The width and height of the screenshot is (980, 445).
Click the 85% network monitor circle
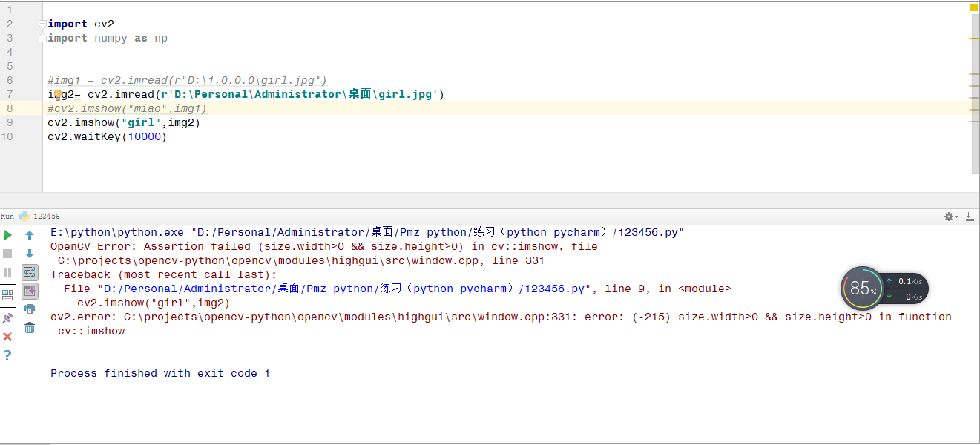861,288
